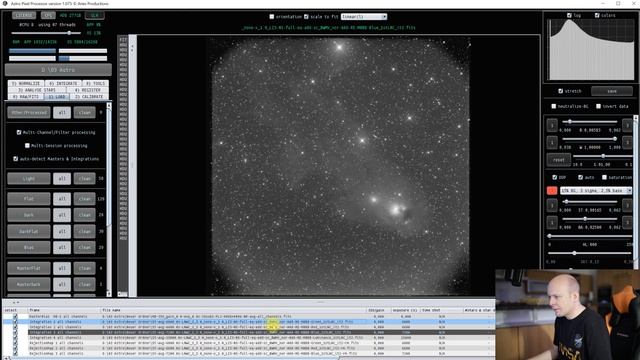Click the MasterFlat load button
Viewport: 640px width, 360px height.
coord(29,268)
